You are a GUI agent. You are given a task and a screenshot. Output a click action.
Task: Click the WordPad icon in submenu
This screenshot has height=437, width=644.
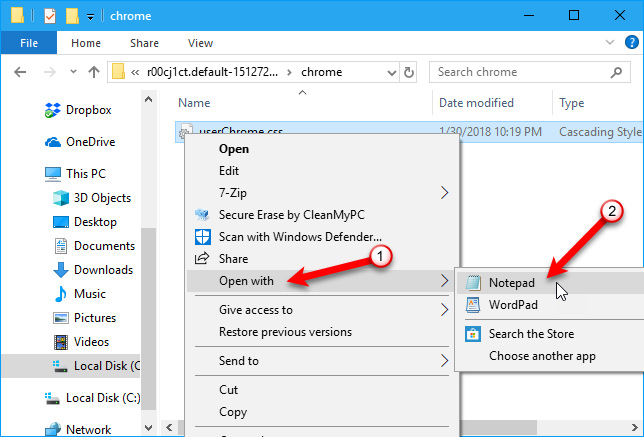point(470,304)
